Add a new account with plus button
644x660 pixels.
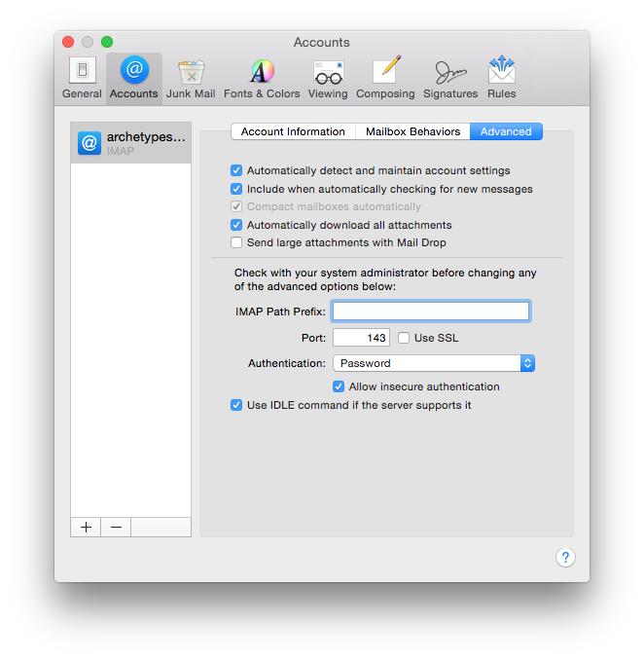pyautogui.click(x=86, y=527)
